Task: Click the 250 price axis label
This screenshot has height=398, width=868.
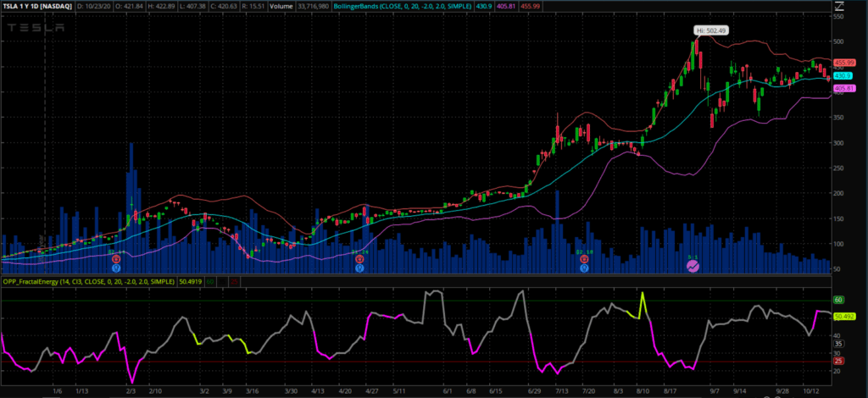Action: pyautogui.click(x=838, y=169)
